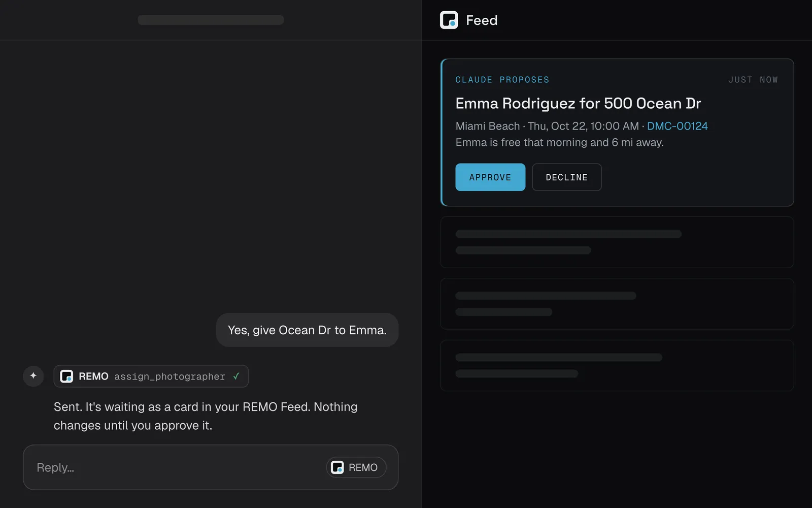Click the "Miami Beach" location text
812x508 pixels.
pyautogui.click(x=488, y=126)
